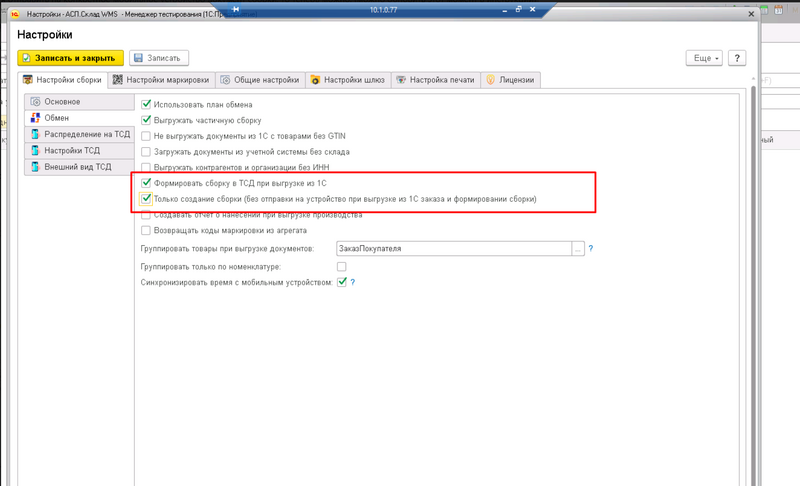Click the vertical scrollbar of settings form
Viewport: 800px width, 486px height.
753,285
